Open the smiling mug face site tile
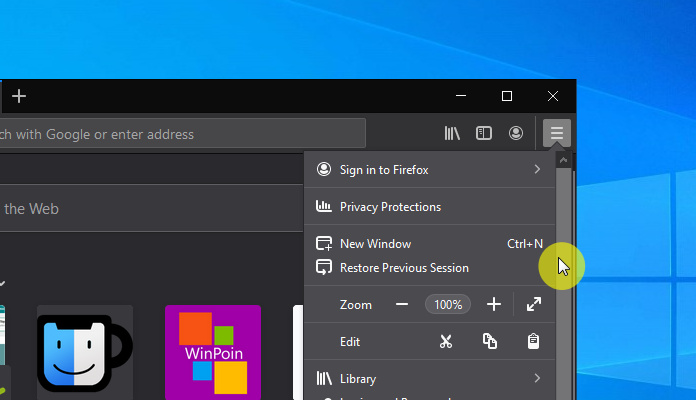Screen dimensions: 696x400 pyautogui.click(x=85, y=352)
